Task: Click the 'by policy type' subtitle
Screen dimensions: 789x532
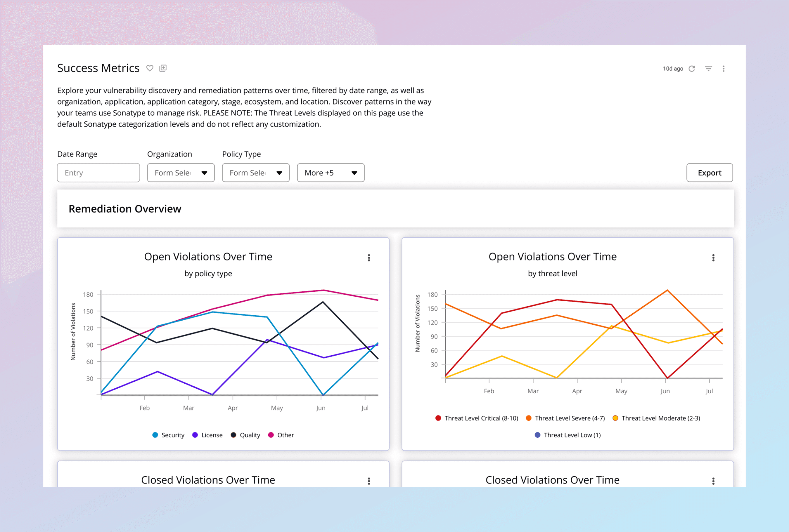Action: [x=208, y=274]
